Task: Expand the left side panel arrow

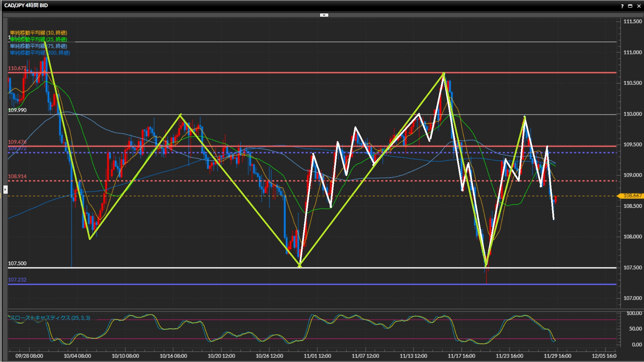Action: 5,189
